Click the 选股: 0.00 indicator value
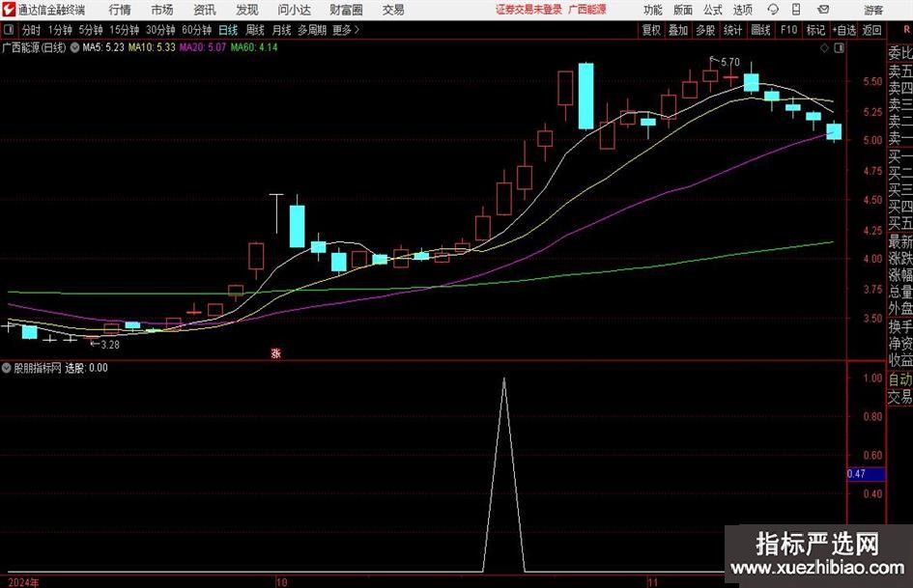 click(x=86, y=368)
